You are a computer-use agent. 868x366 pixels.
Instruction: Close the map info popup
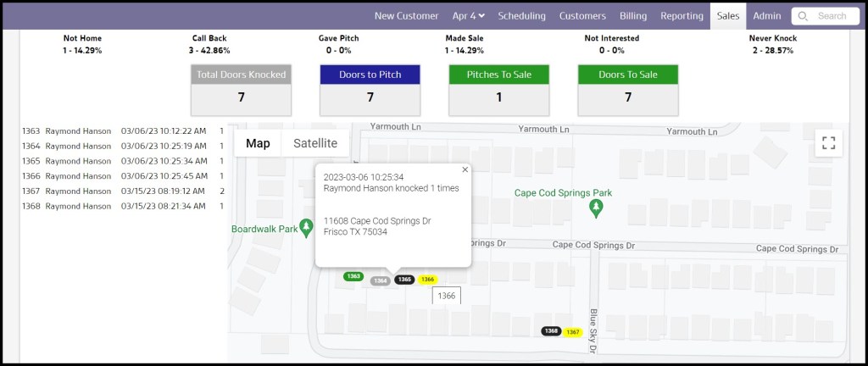(x=465, y=169)
